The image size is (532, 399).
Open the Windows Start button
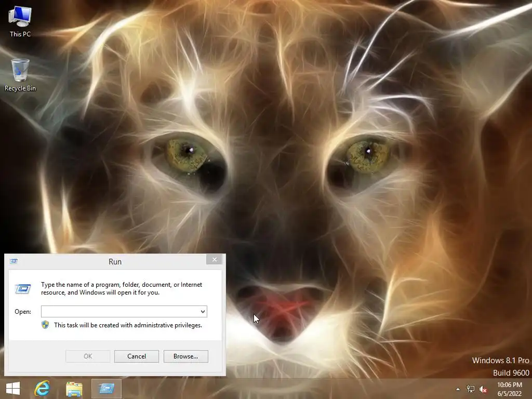(x=13, y=389)
